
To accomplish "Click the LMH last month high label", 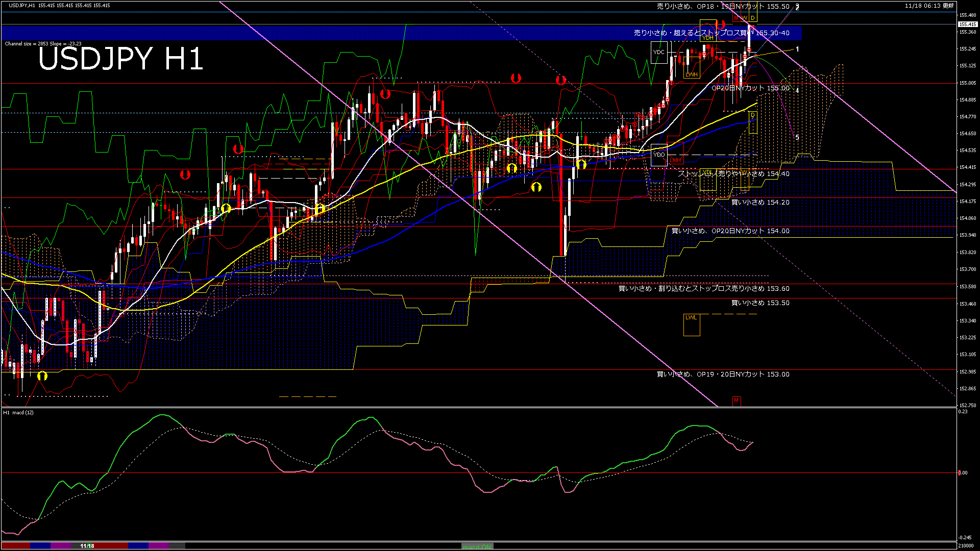I will click(x=675, y=160).
